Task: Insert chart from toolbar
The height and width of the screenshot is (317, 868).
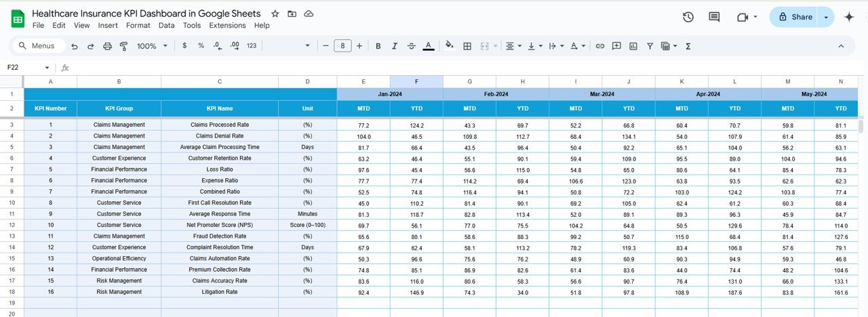Action: [633, 46]
